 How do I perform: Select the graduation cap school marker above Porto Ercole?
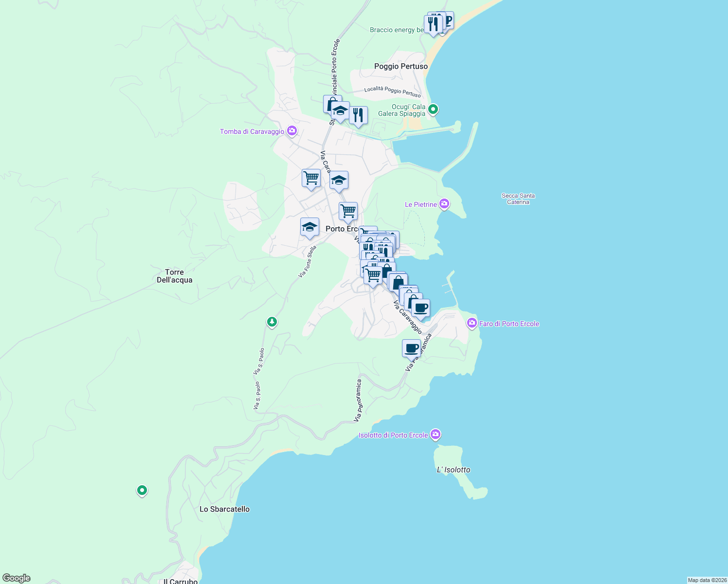click(x=339, y=181)
